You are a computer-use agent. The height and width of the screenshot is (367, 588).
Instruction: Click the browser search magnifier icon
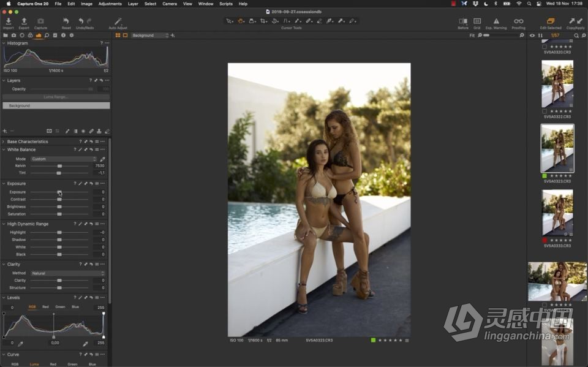[576, 36]
